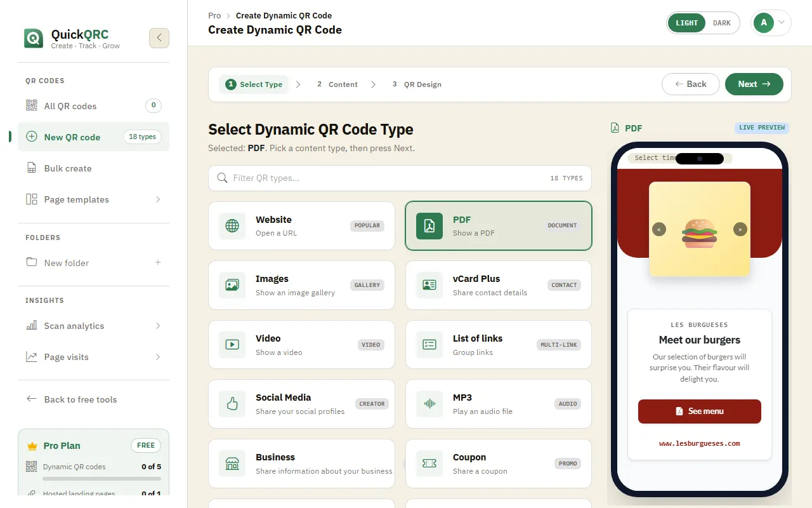Click the Pro breadcrumb link
This screenshot has width=812, height=508.
point(214,15)
